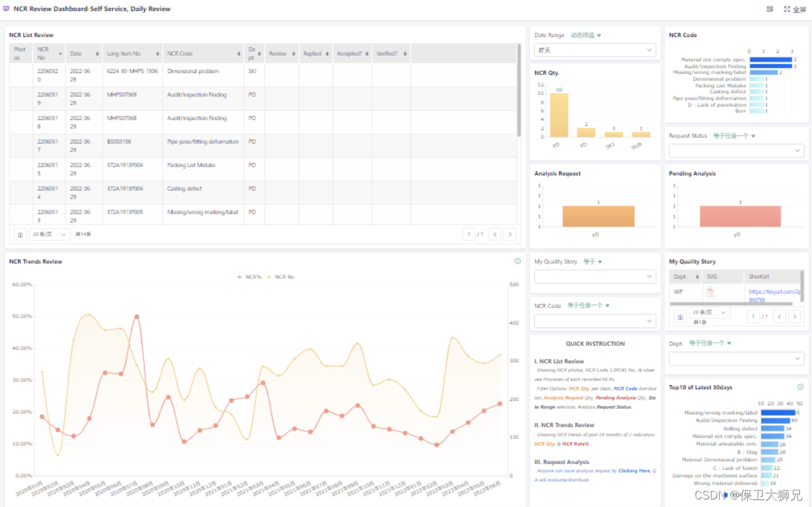The height and width of the screenshot is (507, 812).
Task: Toggle NCR No series in chart legend
Action: tap(281, 276)
